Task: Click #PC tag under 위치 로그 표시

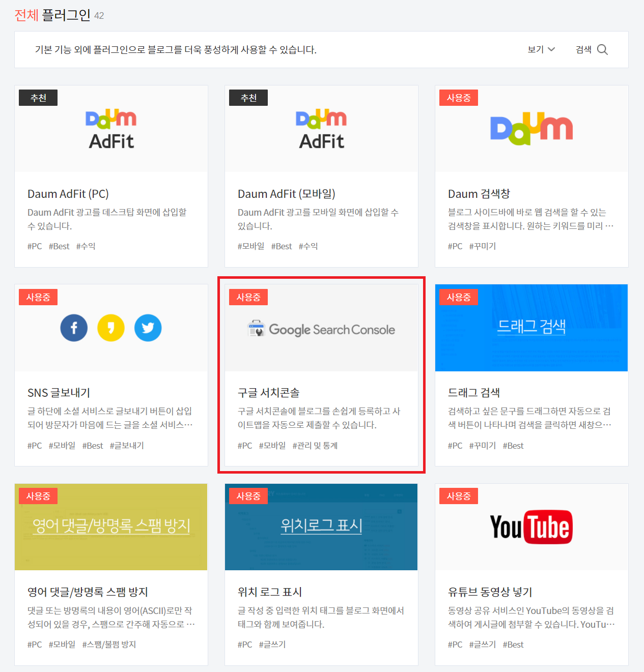Action: [x=245, y=645]
